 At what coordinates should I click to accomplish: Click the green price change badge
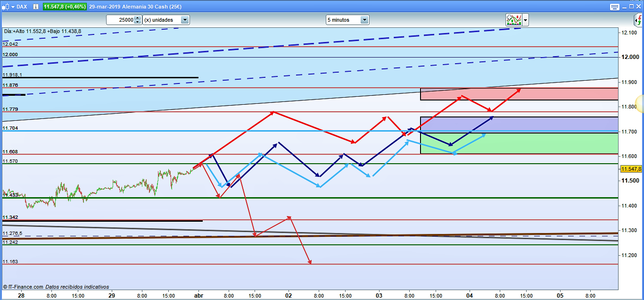65,7
